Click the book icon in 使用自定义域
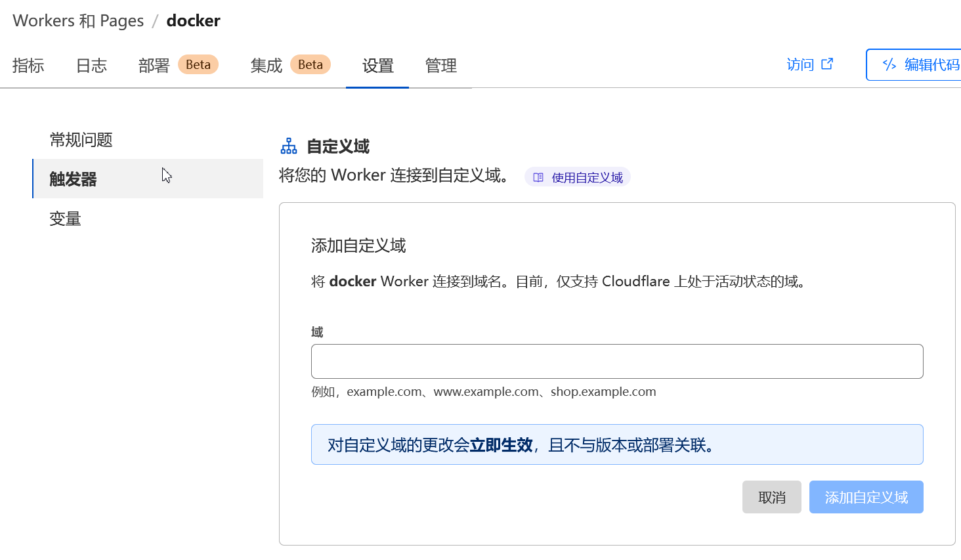 point(538,177)
